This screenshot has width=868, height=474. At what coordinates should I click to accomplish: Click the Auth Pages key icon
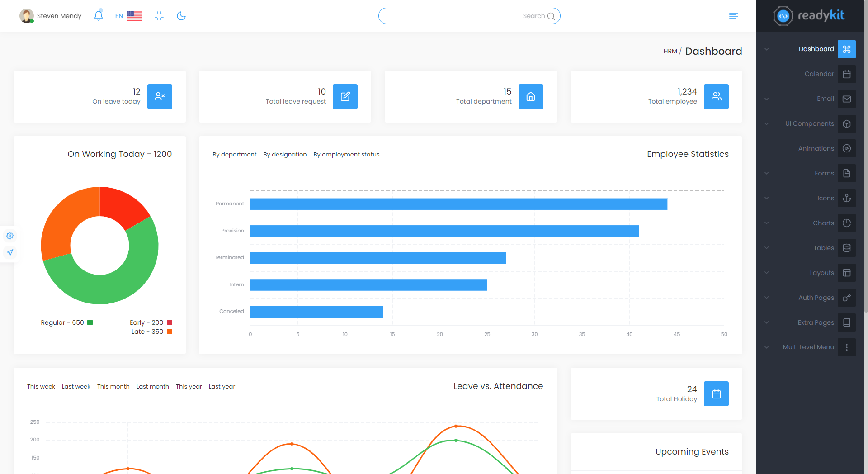(x=846, y=298)
